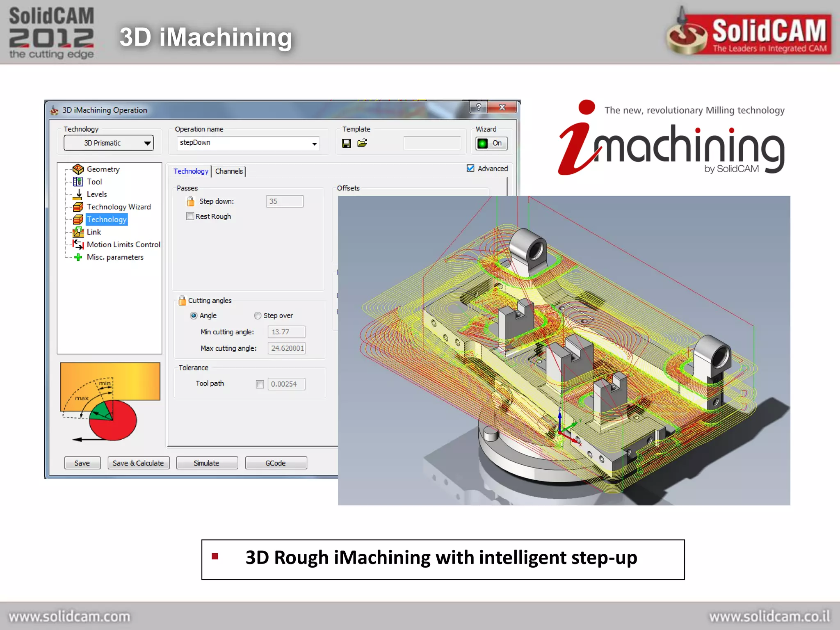The height and width of the screenshot is (630, 840).
Task: Click the Levels tree icon
Action: 78,194
